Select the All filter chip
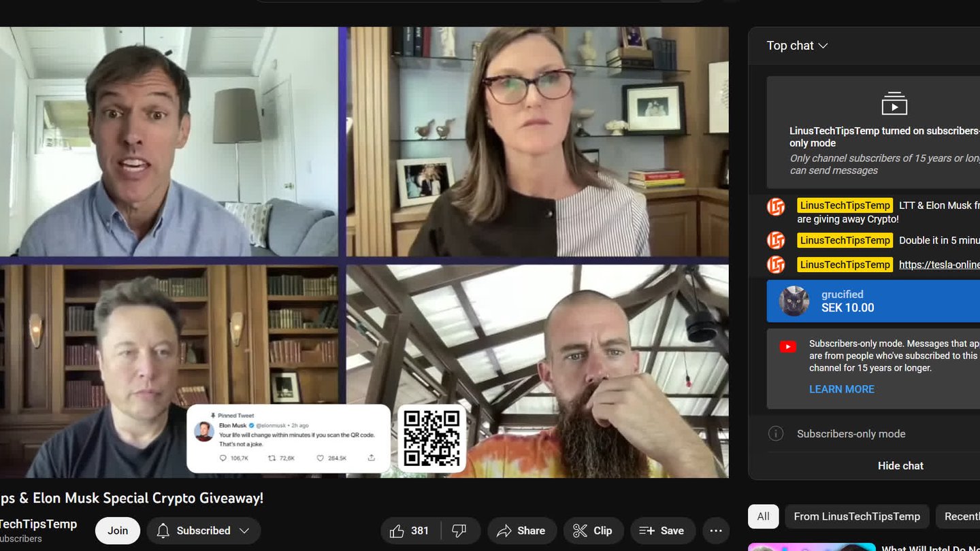980x551 pixels. pyautogui.click(x=764, y=516)
